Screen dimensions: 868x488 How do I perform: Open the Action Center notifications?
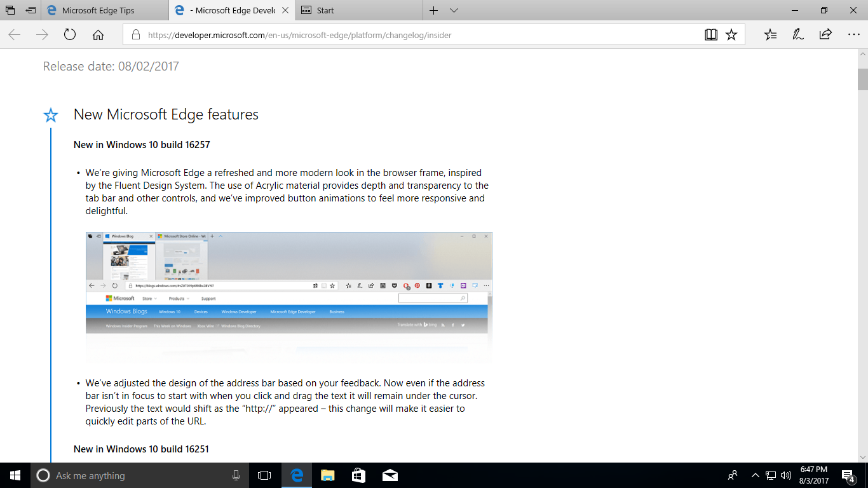[848, 475]
